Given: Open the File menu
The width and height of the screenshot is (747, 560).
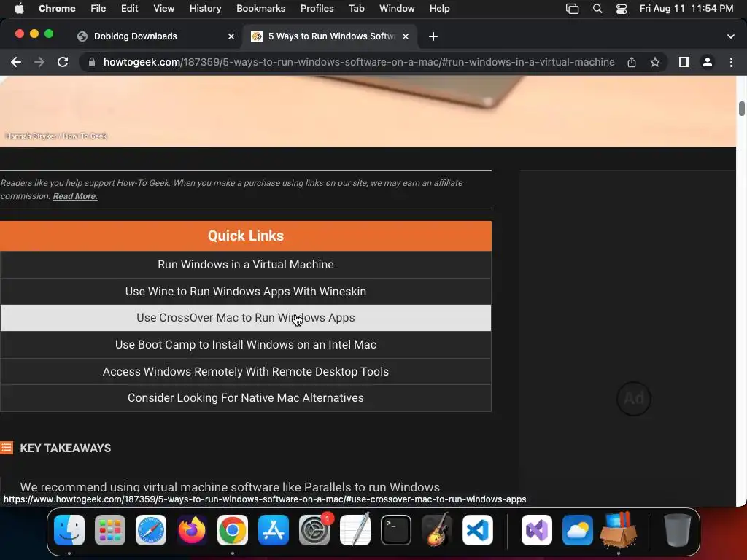Looking at the screenshot, I should [x=98, y=8].
